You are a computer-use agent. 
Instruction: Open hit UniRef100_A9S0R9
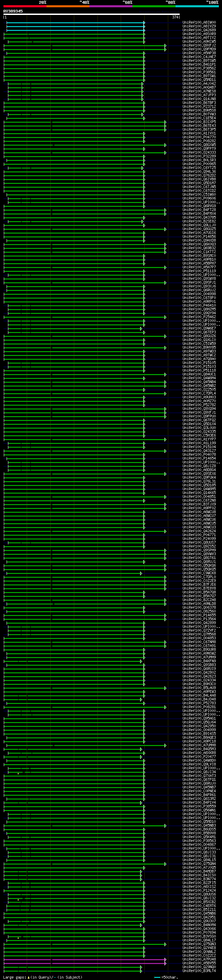tap(199, 34)
